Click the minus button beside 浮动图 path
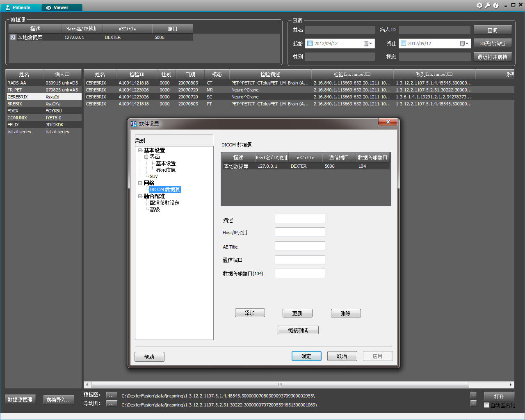This screenshot has height=420, width=525. 473,403
